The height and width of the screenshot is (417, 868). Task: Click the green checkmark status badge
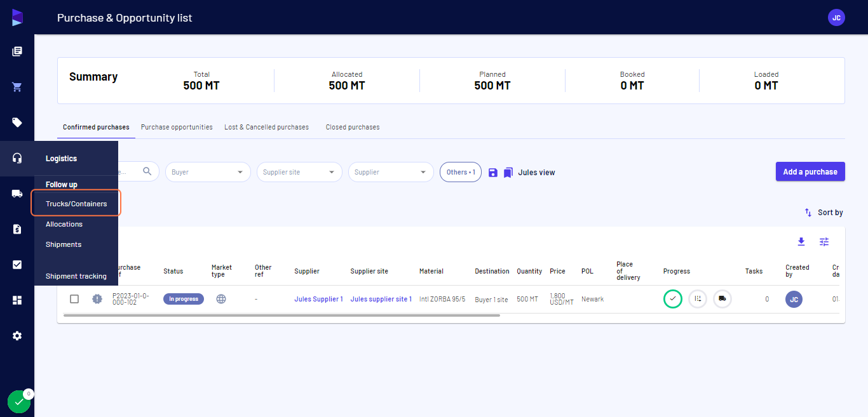click(19, 402)
